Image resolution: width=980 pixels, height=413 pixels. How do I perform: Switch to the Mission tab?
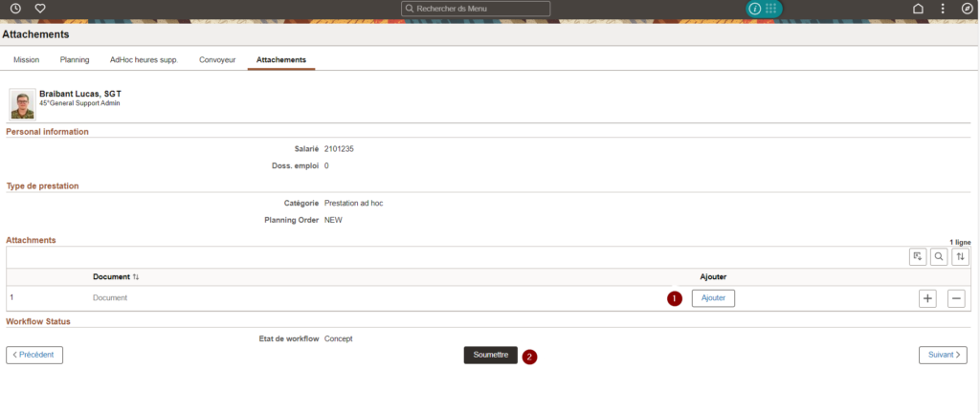(26, 59)
